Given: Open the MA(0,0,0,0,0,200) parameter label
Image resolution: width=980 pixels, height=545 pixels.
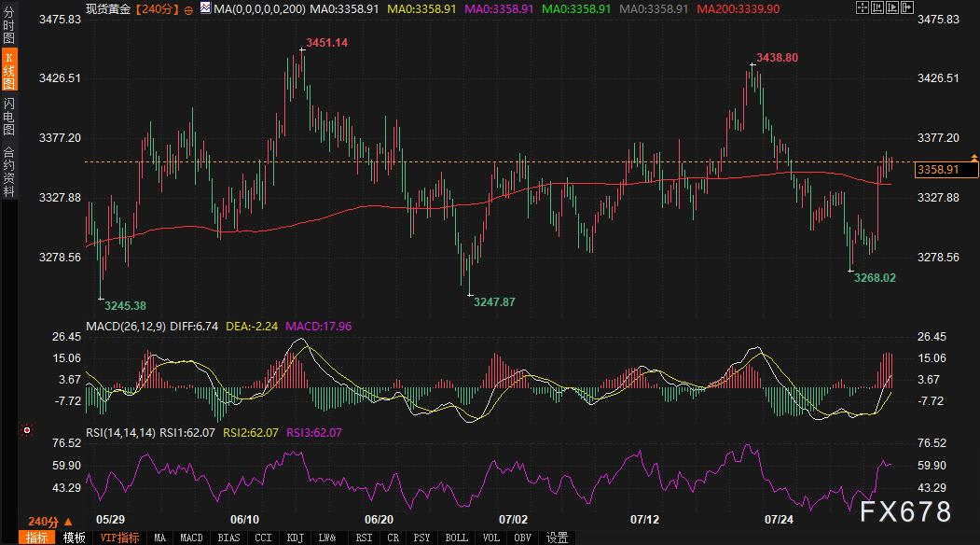Looking at the screenshot, I should tap(258, 8).
